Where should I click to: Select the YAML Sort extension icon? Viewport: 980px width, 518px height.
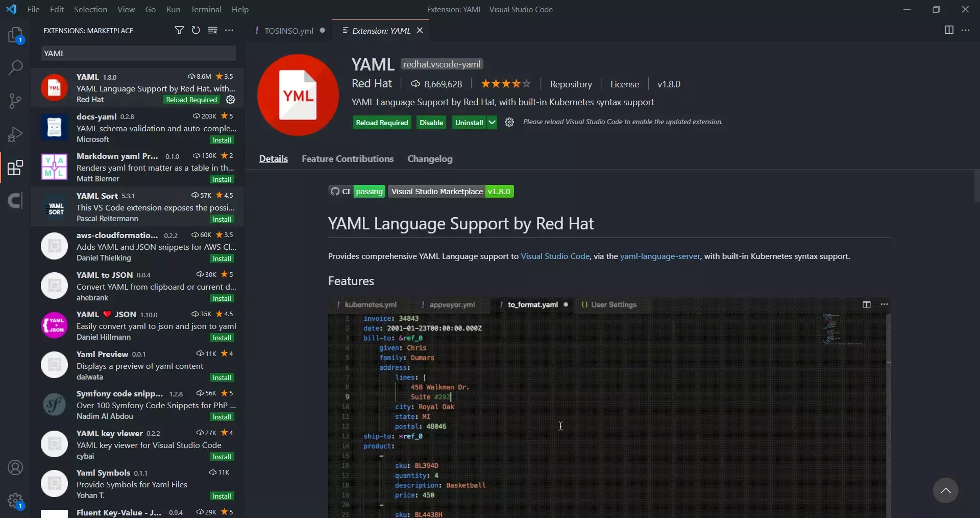click(x=54, y=207)
